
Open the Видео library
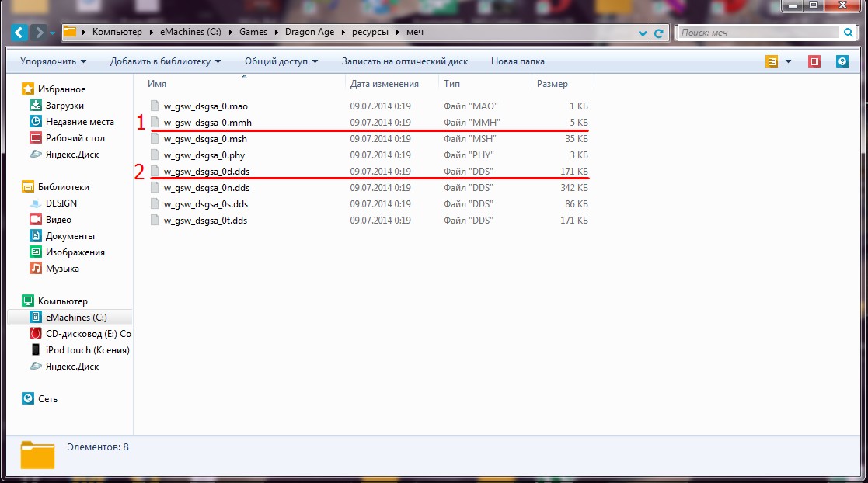[58, 220]
